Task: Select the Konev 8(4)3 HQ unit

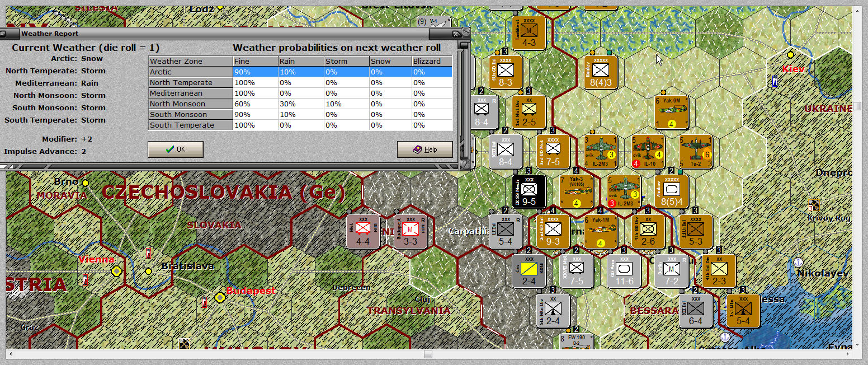Action: [x=601, y=72]
